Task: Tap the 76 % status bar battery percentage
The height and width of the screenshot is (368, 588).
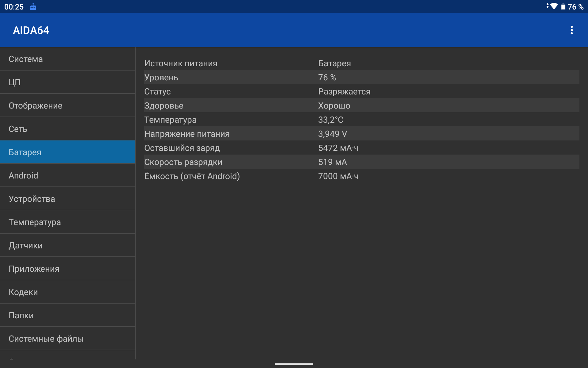Action: pos(576,7)
